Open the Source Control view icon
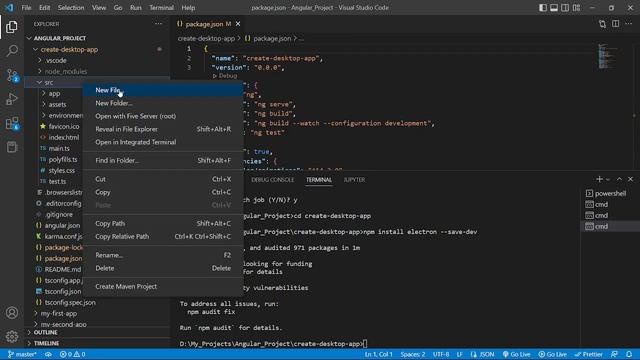 (12, 75)
